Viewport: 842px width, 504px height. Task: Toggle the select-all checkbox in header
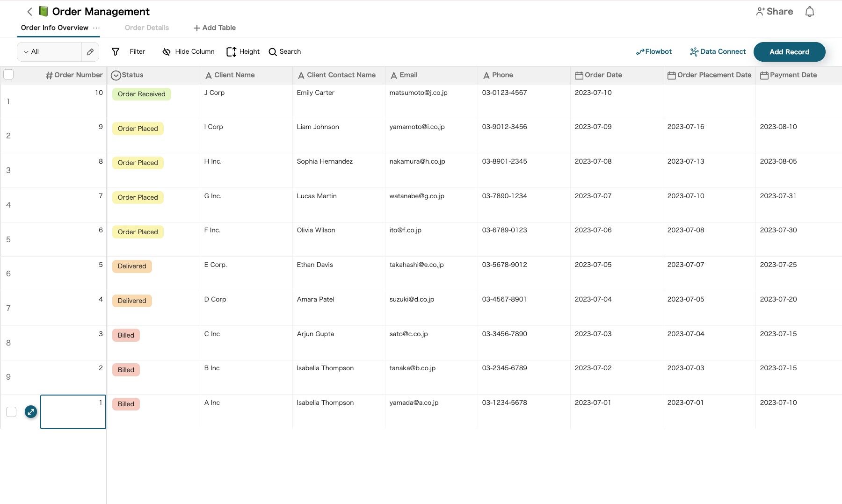[x=8, y=74]
